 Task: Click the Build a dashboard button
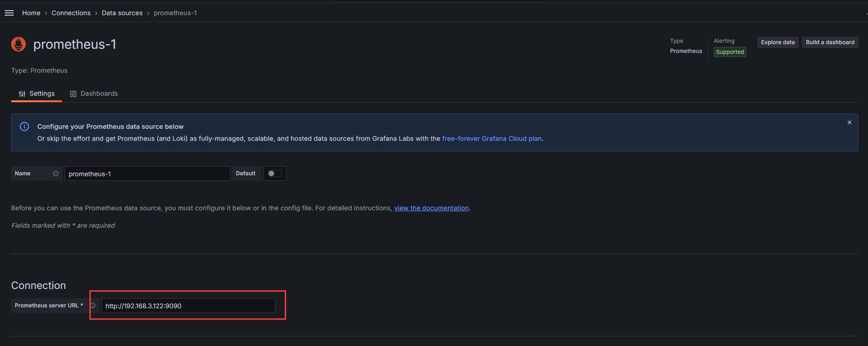(830, 42)
